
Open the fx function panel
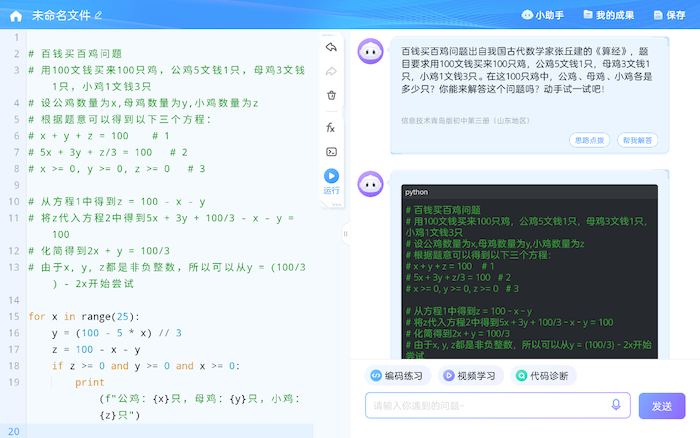[331, 127]
